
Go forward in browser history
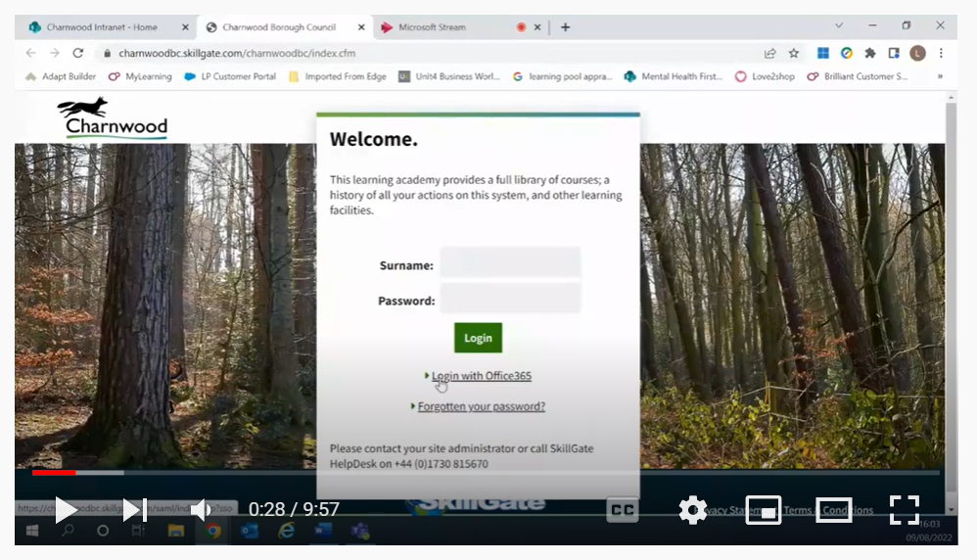pos(54,53)
